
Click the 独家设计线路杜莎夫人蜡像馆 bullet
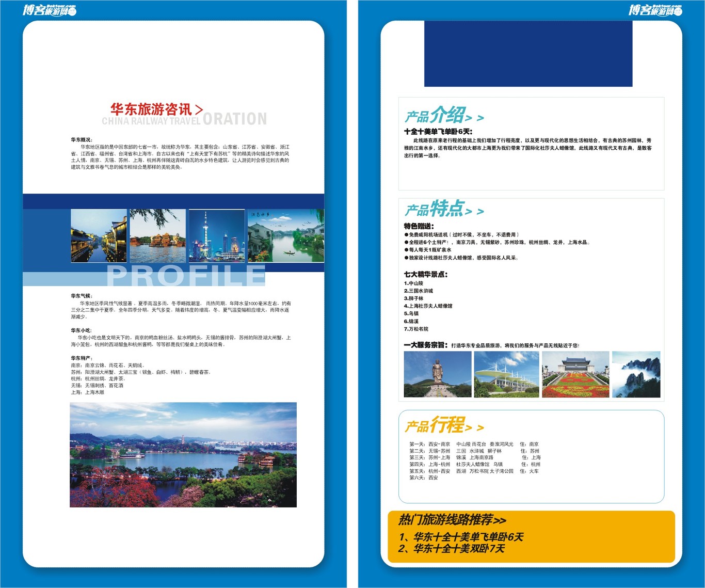461,258
